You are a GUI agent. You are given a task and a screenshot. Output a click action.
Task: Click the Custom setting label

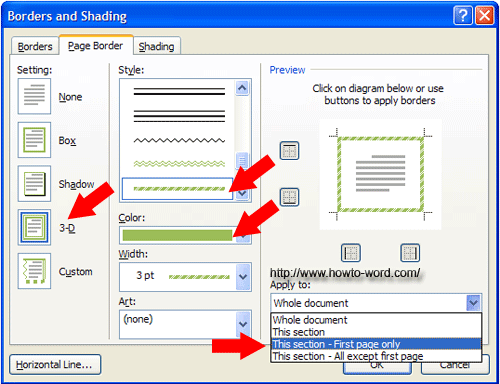click(x=76, y=272)
